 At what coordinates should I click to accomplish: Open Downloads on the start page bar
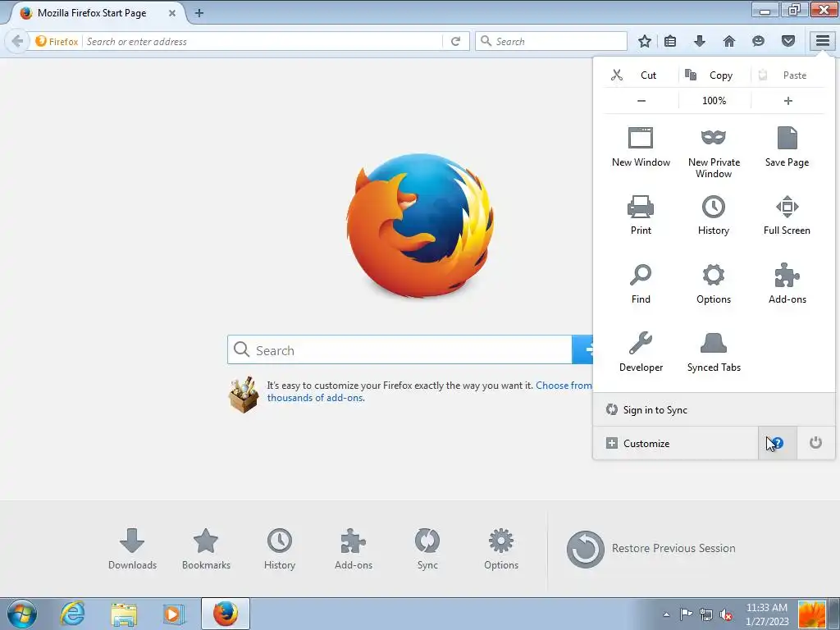132,549
